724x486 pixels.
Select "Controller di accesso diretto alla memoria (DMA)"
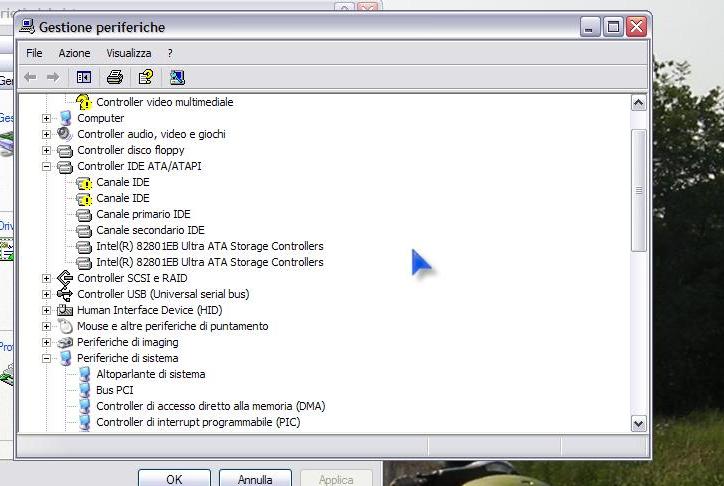pos(211,406)
